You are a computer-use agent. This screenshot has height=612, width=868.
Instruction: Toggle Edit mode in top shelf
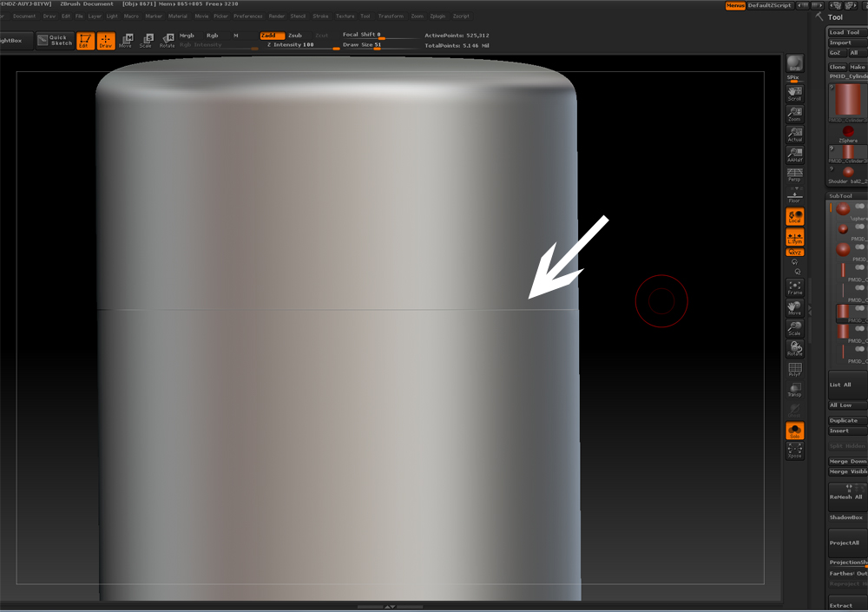(x=85, y=41)
